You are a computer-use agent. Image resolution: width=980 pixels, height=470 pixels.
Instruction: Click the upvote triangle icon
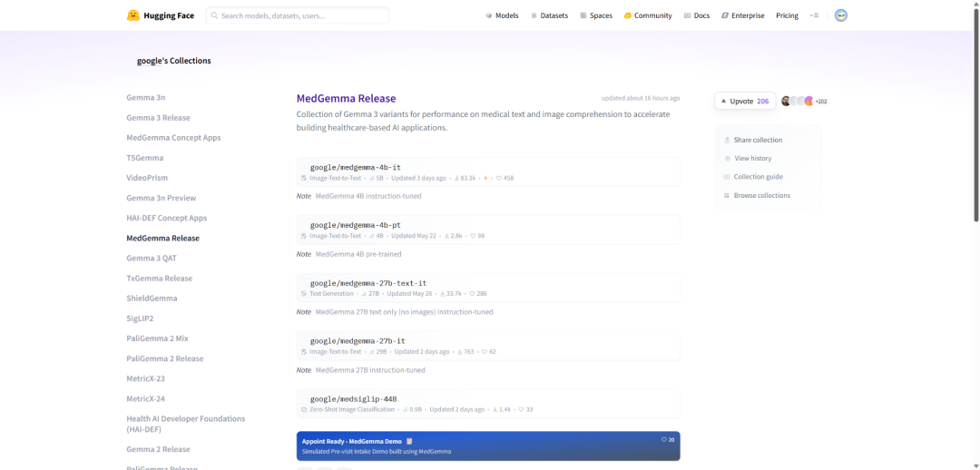coord(724,101)
